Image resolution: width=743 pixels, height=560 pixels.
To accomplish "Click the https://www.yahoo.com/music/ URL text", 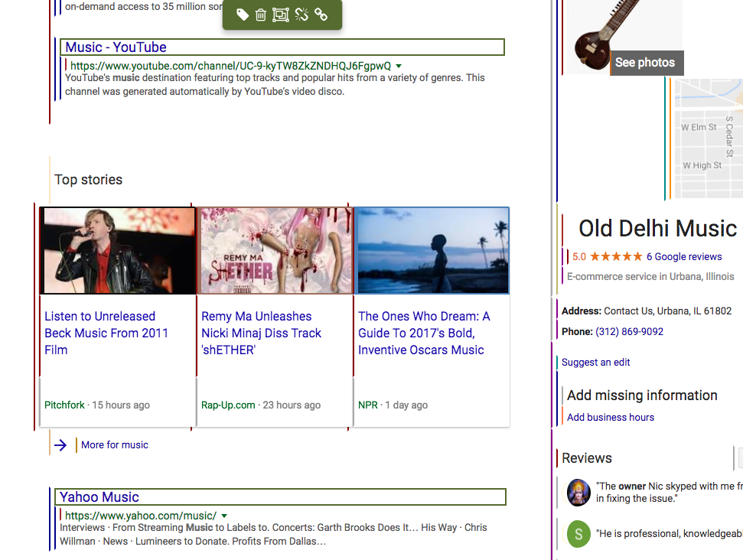I will point(141,516).
